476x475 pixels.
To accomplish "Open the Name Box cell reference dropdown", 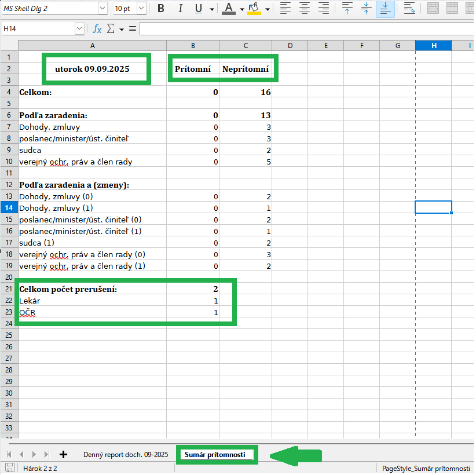I will point(79,28).
